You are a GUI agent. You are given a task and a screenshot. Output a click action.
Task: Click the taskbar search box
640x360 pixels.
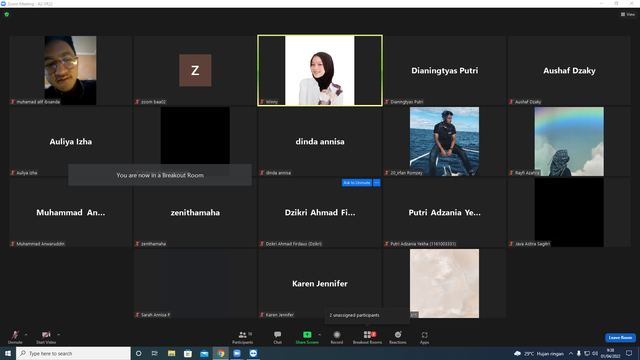pyautogui.click(x=73, y=353)
